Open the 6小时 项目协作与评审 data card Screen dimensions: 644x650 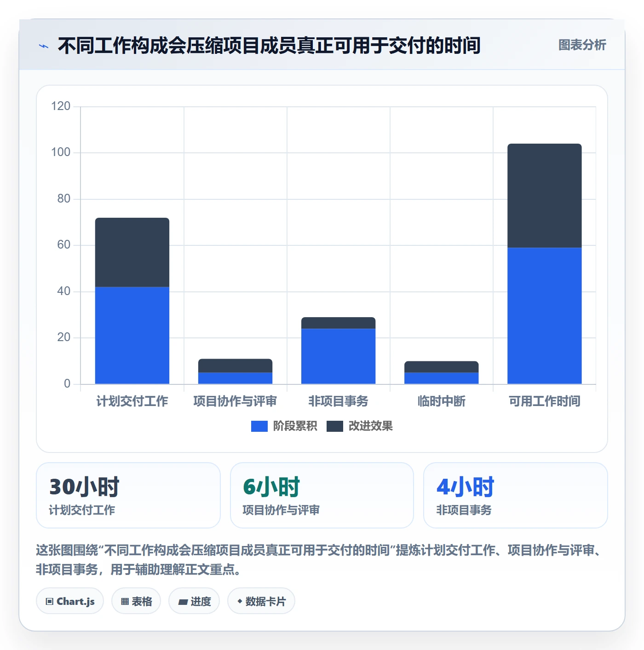point(322,495)
